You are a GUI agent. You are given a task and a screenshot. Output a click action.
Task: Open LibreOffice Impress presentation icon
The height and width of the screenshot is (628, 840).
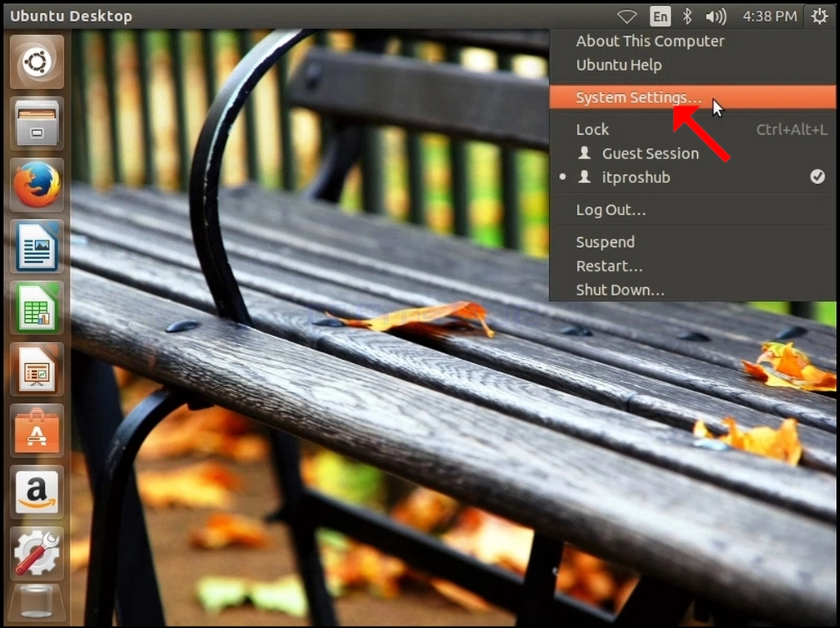(x=37, y=370)
